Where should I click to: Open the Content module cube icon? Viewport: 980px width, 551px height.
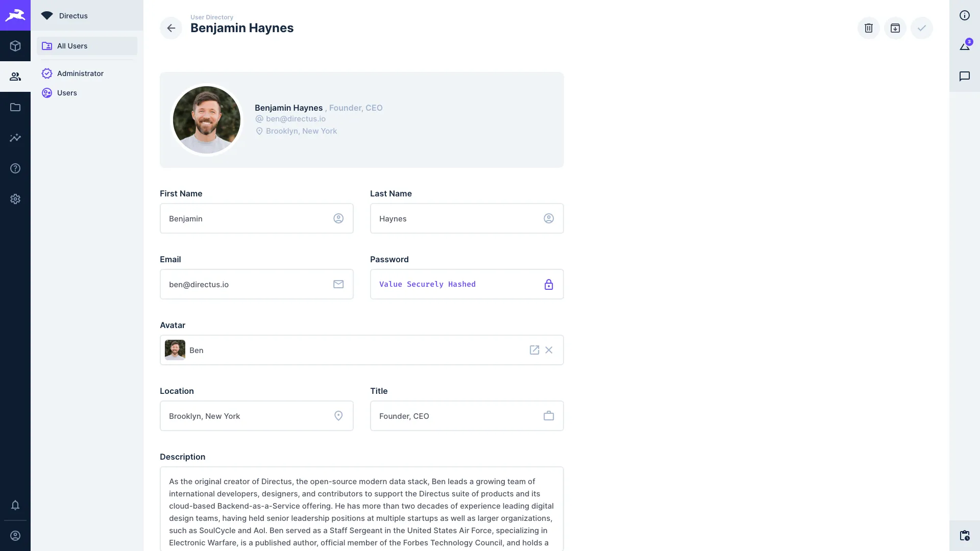click(x=15, y=46)
